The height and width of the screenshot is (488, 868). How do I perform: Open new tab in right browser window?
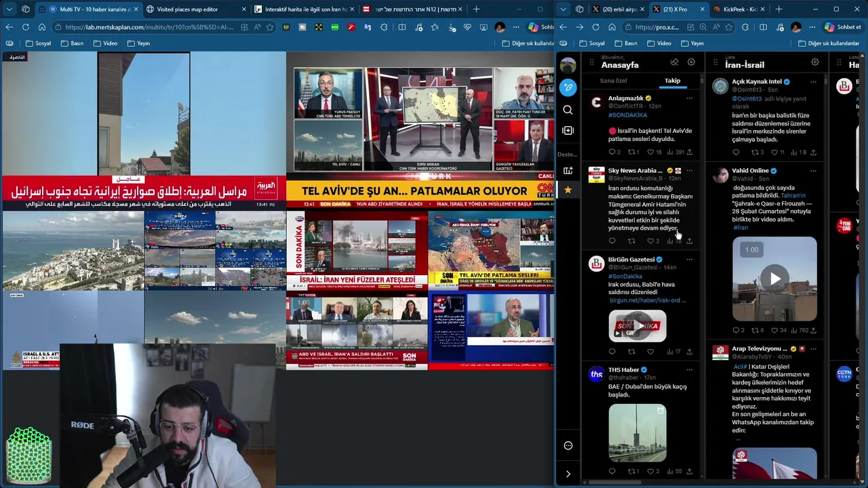[x=778, y=9]
